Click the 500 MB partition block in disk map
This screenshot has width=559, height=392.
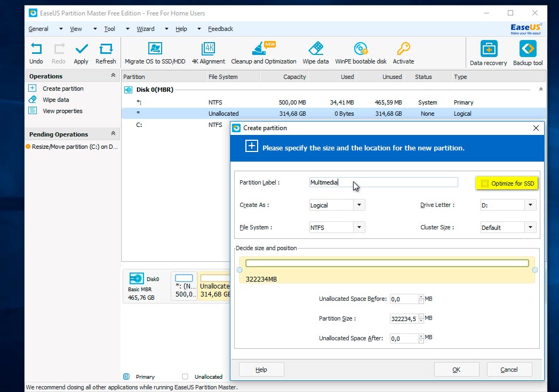(x=185, y=286)
